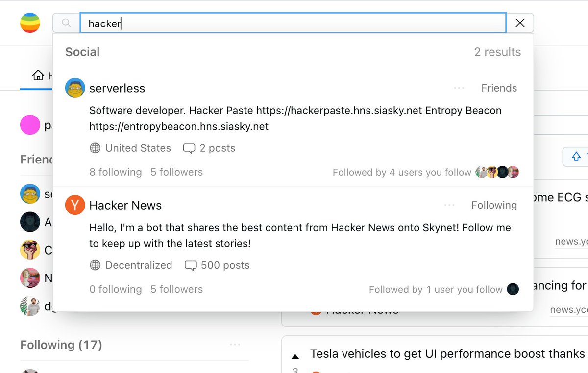Viewport: 588px width, 373px height.
Task: Click the pink profile avatar in sidebar
Action: pyautogui.click(x=30, y=125)
